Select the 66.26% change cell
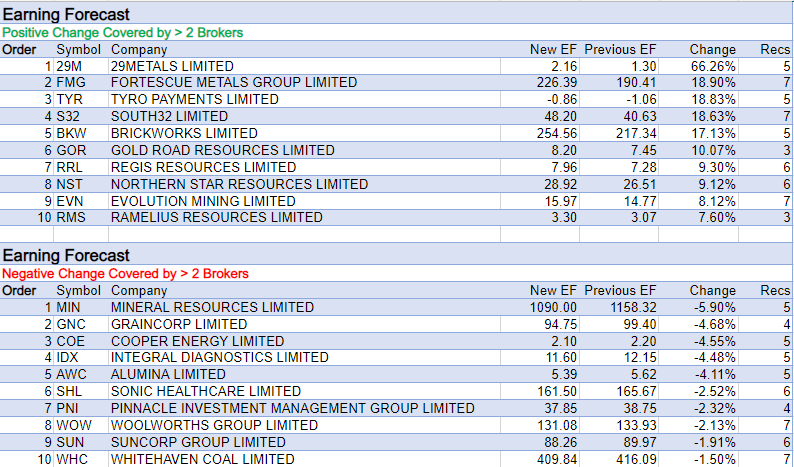Screen dimensions: 794x467 pos(714,65)
